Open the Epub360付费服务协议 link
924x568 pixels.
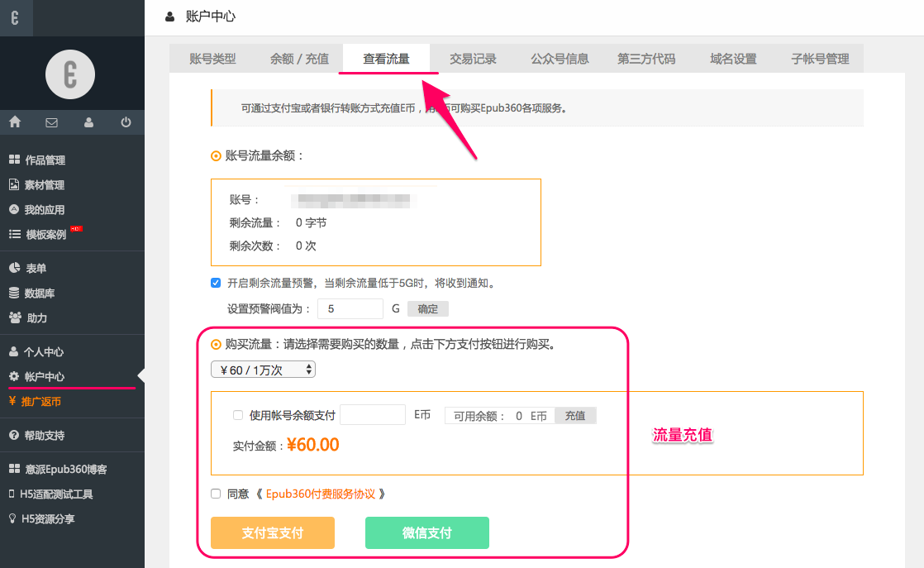(320, 494)
